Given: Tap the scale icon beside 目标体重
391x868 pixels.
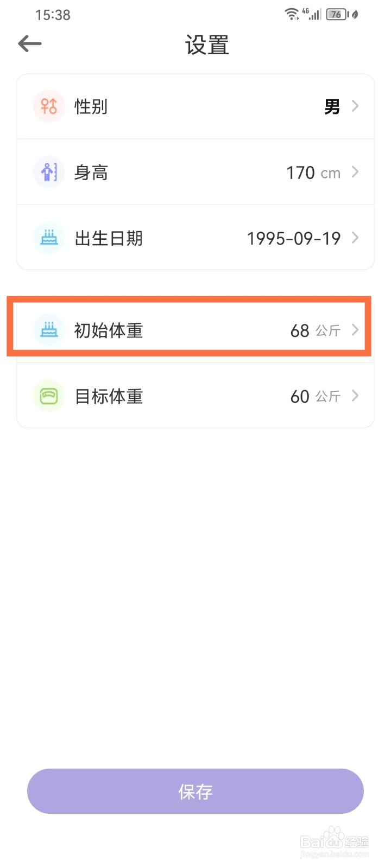Looking at the screenshot, I should coord(49,396).
